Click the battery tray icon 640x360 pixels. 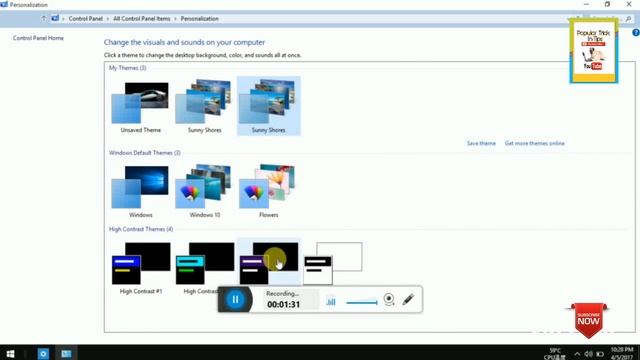tap(600, 354)
